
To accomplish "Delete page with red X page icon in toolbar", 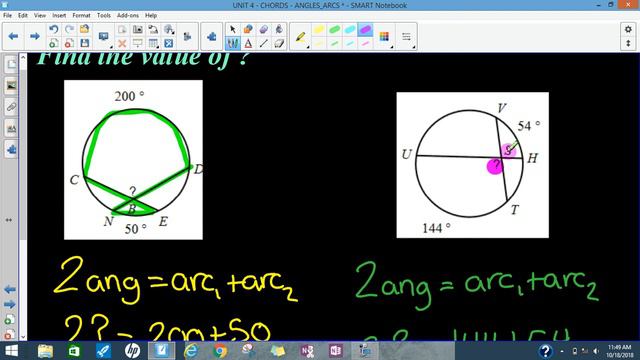I will click(x=69, y=43).
